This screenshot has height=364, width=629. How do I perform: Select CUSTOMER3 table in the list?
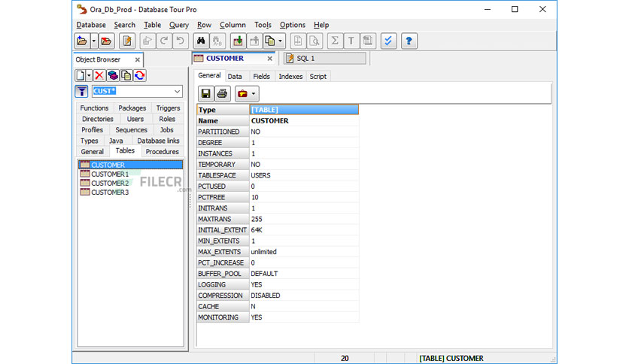[x=110, y=193]
